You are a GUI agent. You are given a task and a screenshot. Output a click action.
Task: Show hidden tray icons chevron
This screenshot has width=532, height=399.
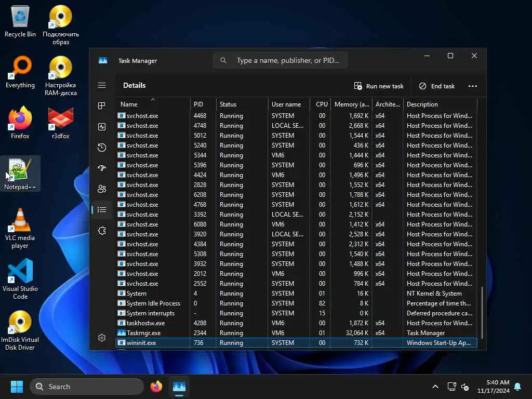pos(435,387)
